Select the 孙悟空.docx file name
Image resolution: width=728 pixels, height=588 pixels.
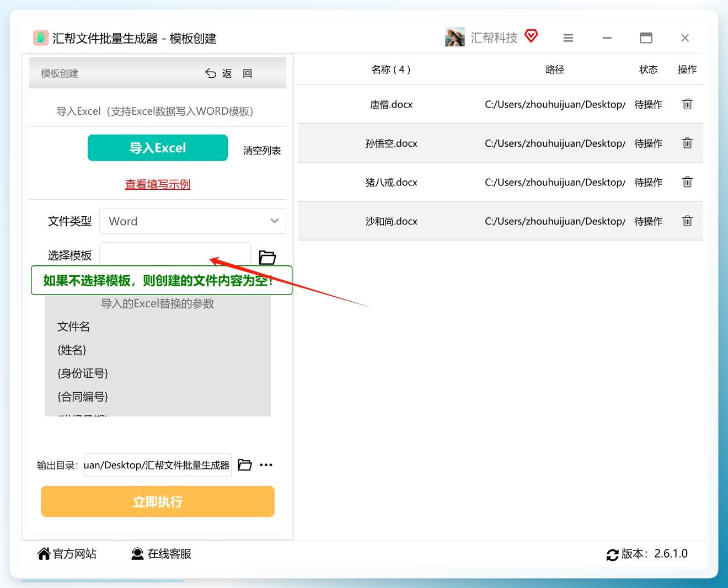click(391, 143)
